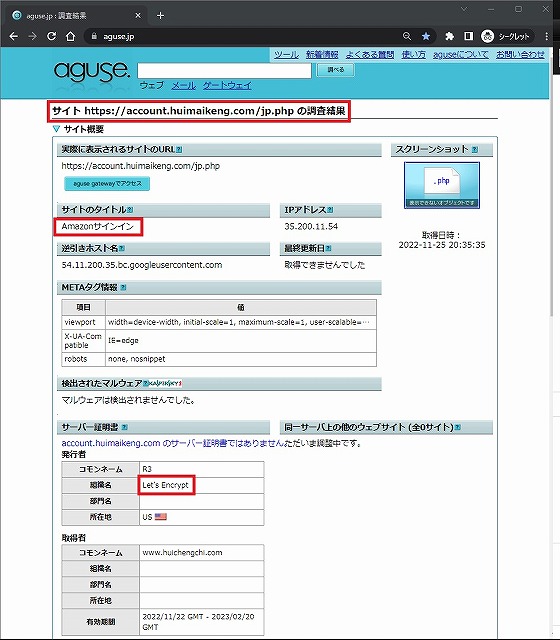Click the Amazonサインイン title text
This screenshot has height=640, width=560.
pos(98,227)
